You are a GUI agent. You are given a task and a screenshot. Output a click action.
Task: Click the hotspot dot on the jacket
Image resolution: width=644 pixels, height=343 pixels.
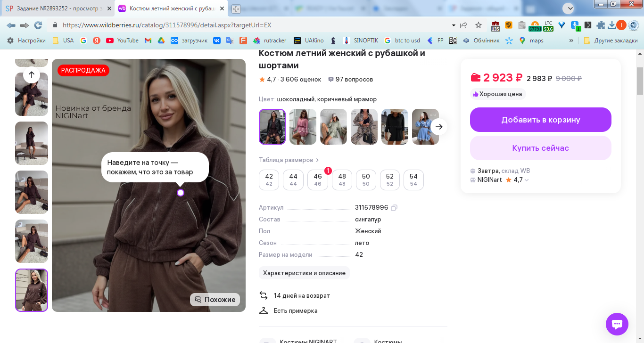pos(181,193)
